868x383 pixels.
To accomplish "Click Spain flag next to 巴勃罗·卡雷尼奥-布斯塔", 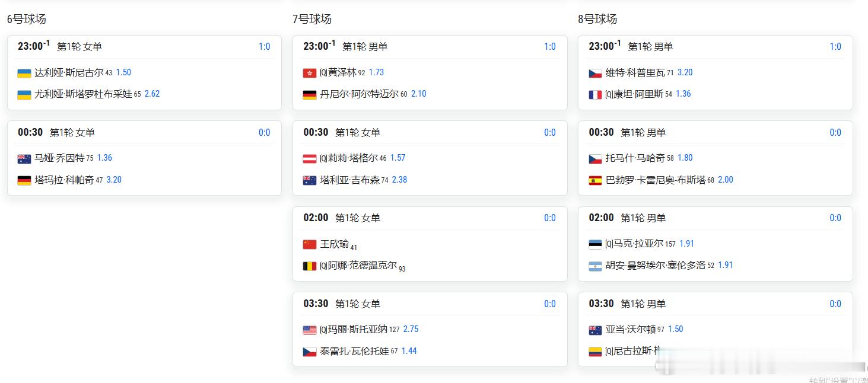I will (595, 180).
